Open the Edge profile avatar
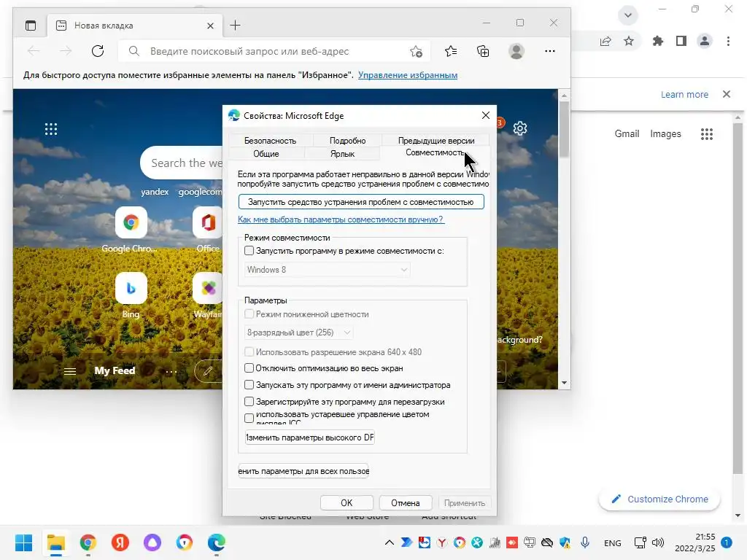The image size is (747, 560). 516,51
